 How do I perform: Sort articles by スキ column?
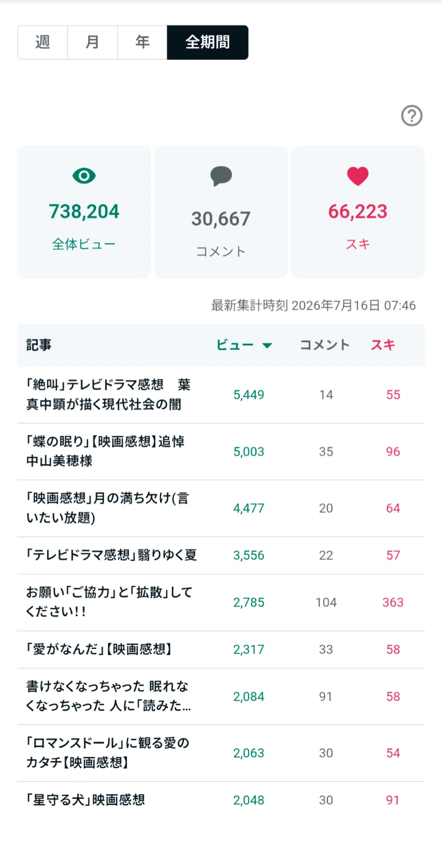click(383, 345)
